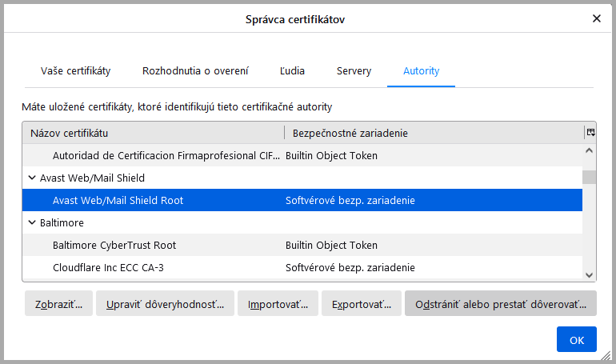Image resolution: width=616 pixels, height=364 pixels.
Task: Open the Servery tab
Action: 354,71
